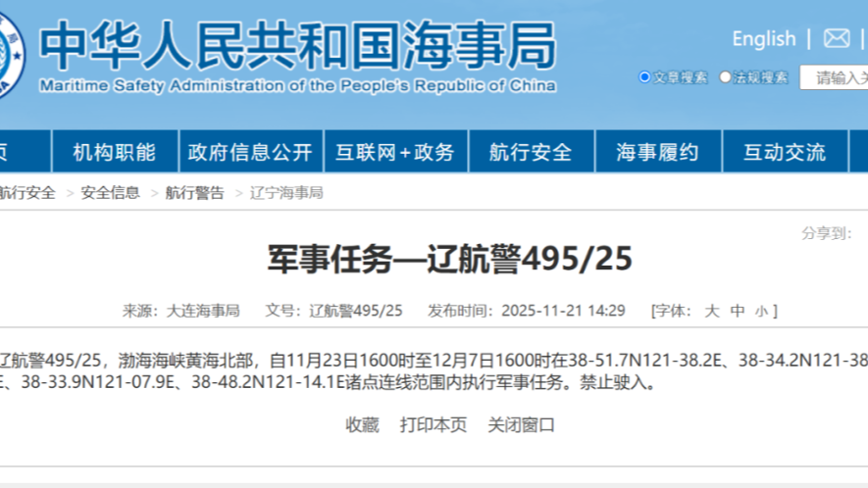This screenshot has height=488, width=868.
Task: Set font size to 中
Action: tap(738, 311)
